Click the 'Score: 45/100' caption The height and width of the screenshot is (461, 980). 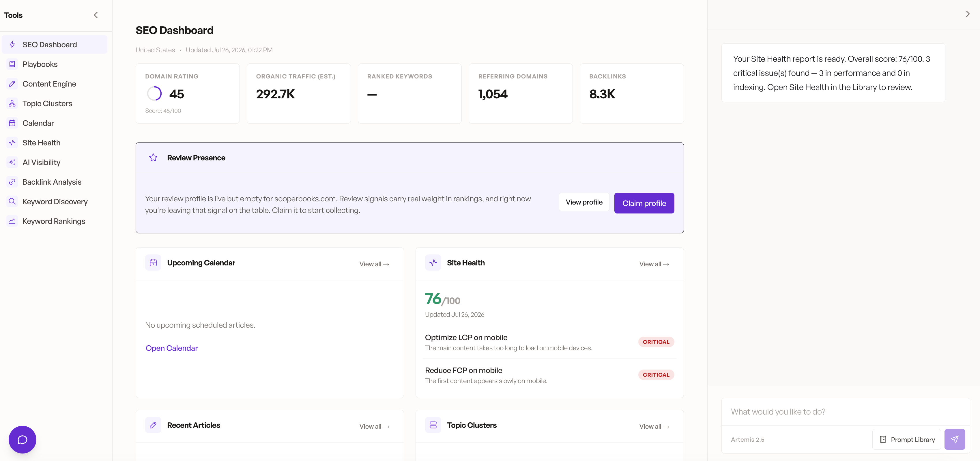[x=163, y=111]
